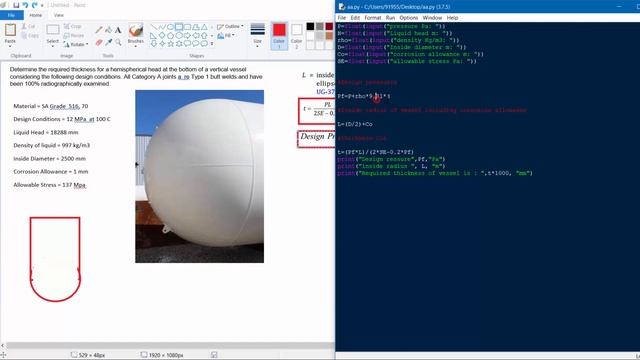Open the Paint File menu
Viewport: 640px width, 360px height.
click(11, 15)
